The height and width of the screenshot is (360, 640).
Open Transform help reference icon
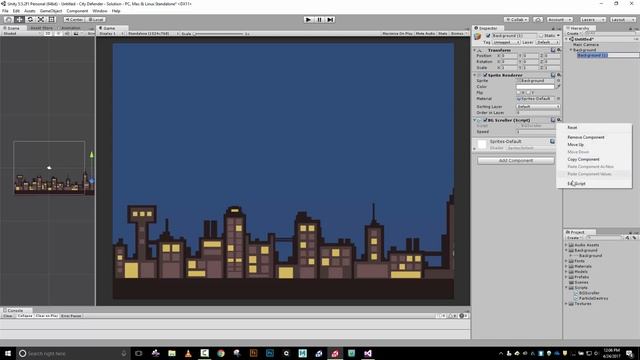[553, 50]
